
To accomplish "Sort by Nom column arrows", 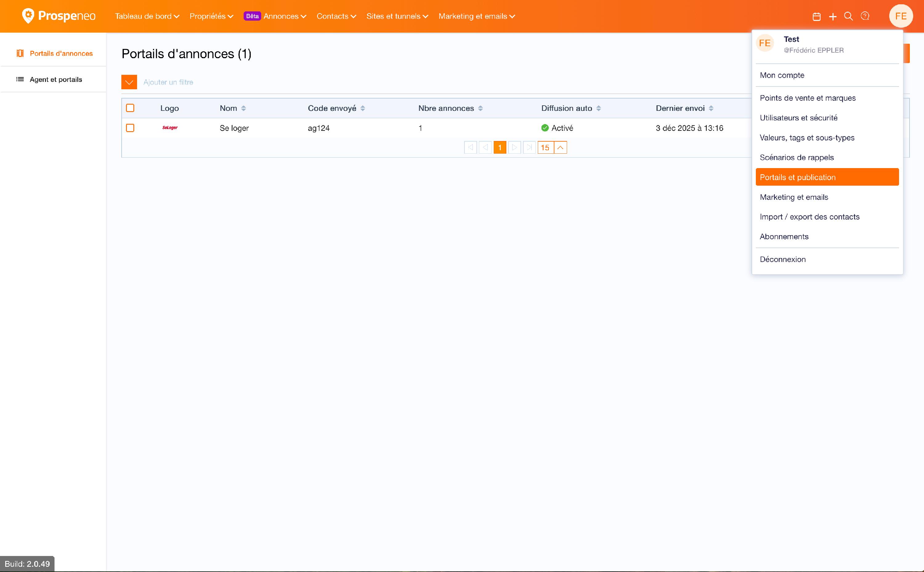I will click(x=243, y=109).
